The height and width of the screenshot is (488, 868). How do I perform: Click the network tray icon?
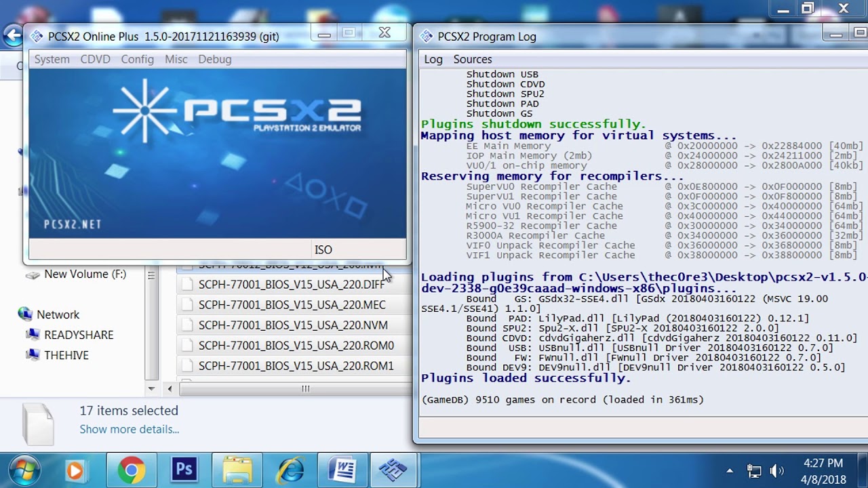click(754, 470)
